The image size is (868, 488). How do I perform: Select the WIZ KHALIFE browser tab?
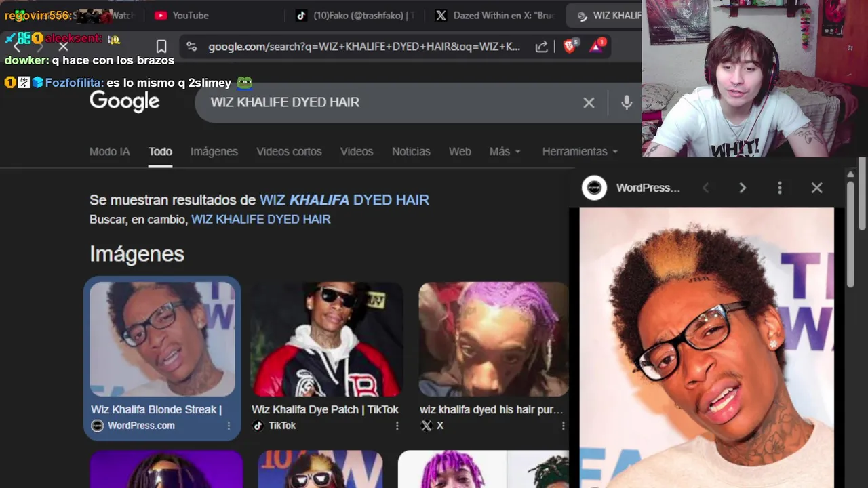click(x=606, y=15)
